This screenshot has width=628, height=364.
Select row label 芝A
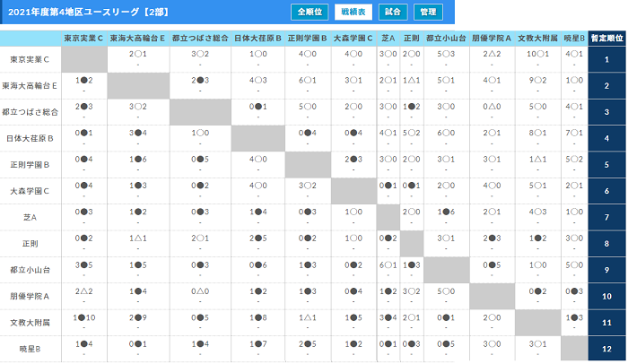point(30,218)
